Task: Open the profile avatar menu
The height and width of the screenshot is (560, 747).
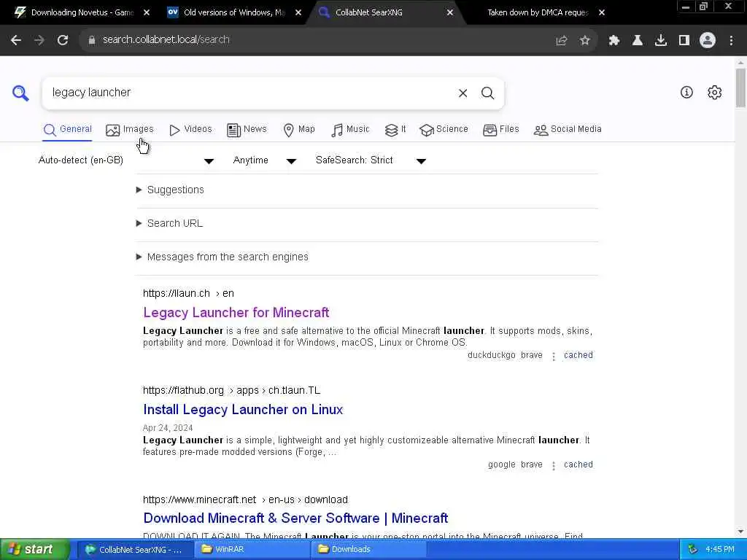Action: coord(708,41)
